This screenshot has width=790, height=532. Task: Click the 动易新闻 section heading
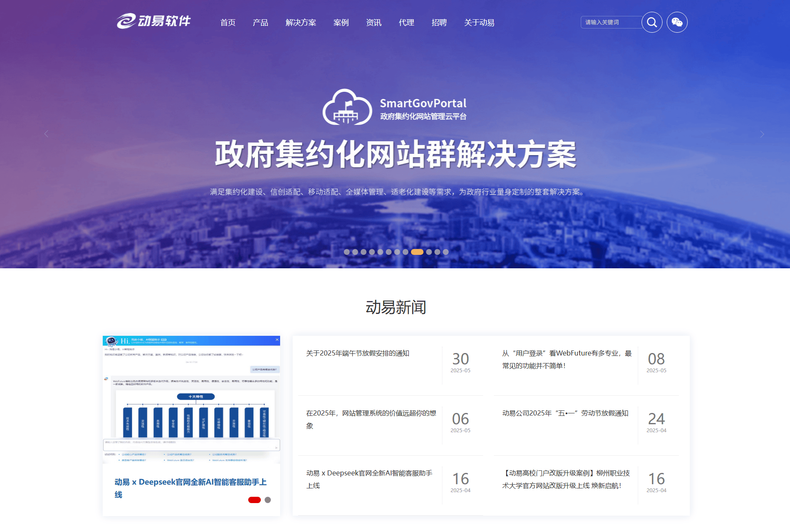[395, 307]
